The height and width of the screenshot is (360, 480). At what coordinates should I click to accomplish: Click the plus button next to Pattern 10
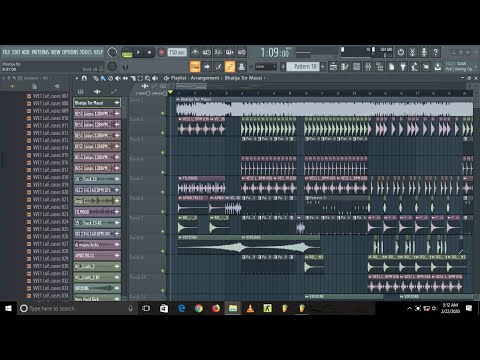[x=323, y=67]
